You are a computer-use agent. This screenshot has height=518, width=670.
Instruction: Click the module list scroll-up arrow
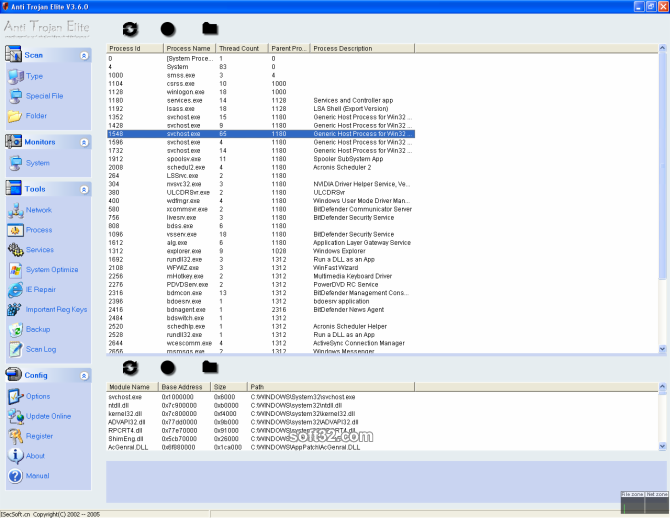[662, 386]
